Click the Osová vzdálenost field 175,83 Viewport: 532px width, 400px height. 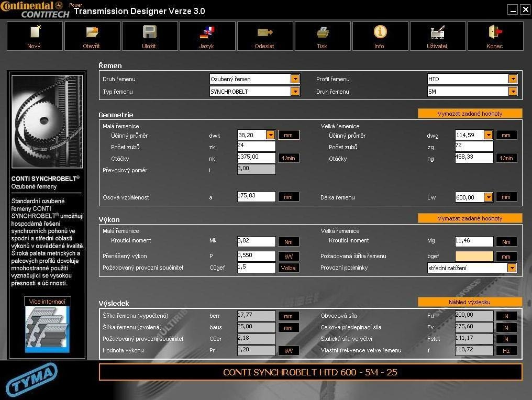click(257, 197)
